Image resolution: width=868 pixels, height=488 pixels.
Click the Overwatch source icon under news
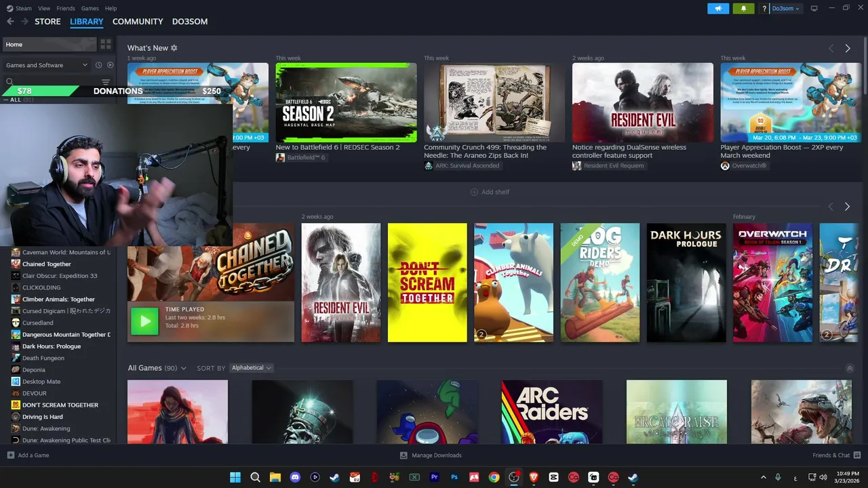[725, 165]
